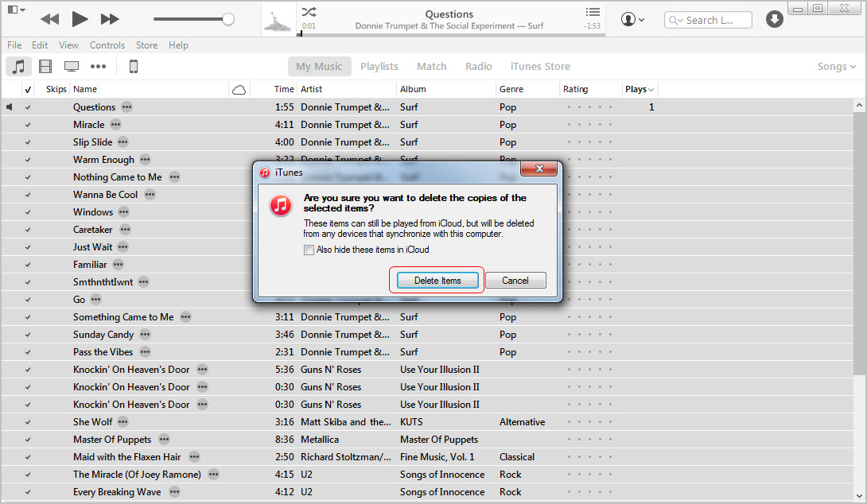Image resolution: width=867 pixels, height=504 pixels.
Task: Show more media types with the ellipsis icon
Action: tap(99, 66)
